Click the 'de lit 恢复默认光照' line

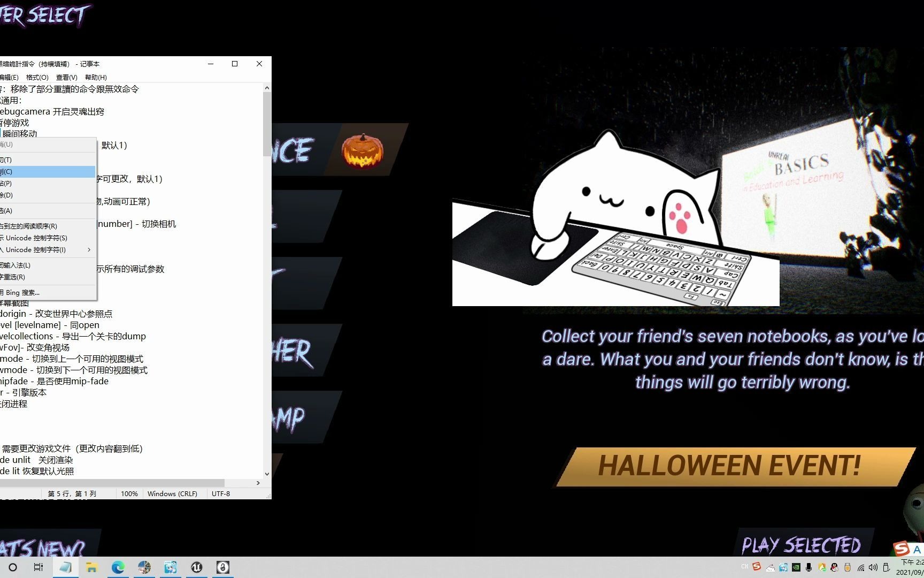point(37,471)
